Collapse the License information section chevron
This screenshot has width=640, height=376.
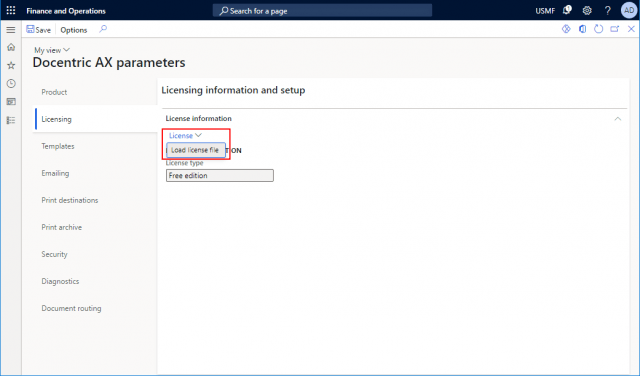(x=618, y=119)
